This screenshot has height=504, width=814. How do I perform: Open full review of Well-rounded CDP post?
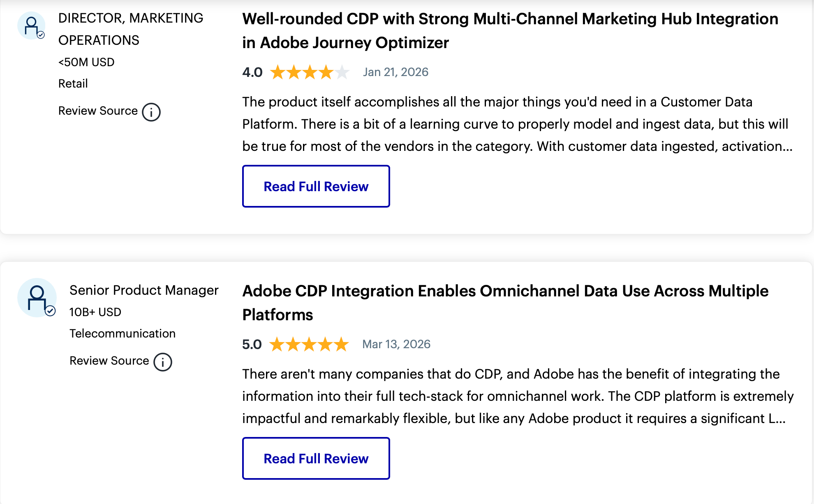pyautogui.click(x=316, y=186)
